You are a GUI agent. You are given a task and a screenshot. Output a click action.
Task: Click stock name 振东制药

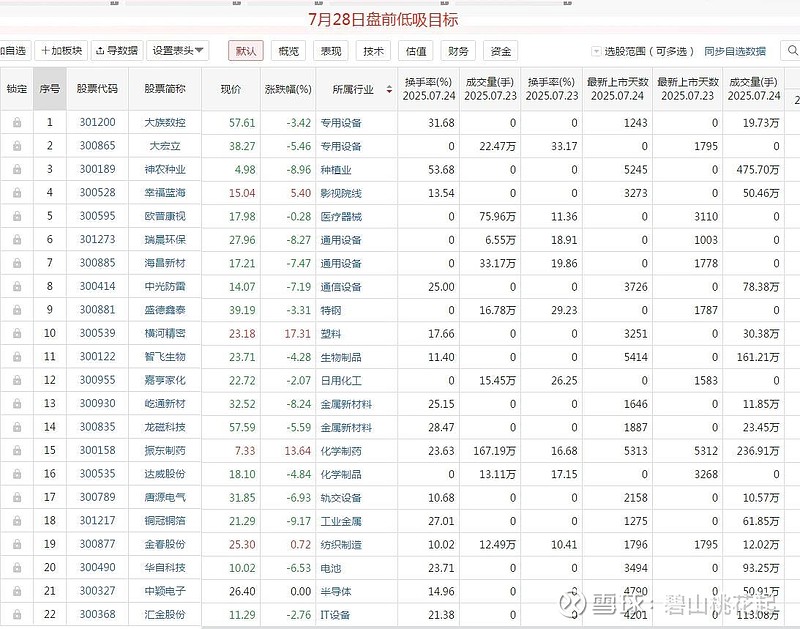[x=165, y=451]
